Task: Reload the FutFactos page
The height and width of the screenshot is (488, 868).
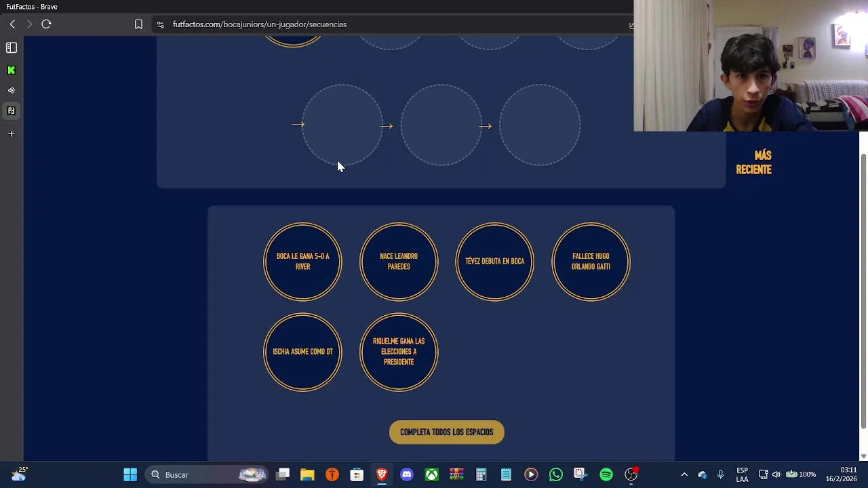Action: coord(46,24)
